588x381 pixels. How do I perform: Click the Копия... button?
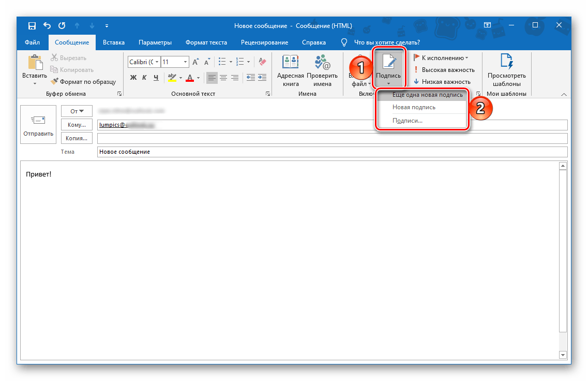77,138
